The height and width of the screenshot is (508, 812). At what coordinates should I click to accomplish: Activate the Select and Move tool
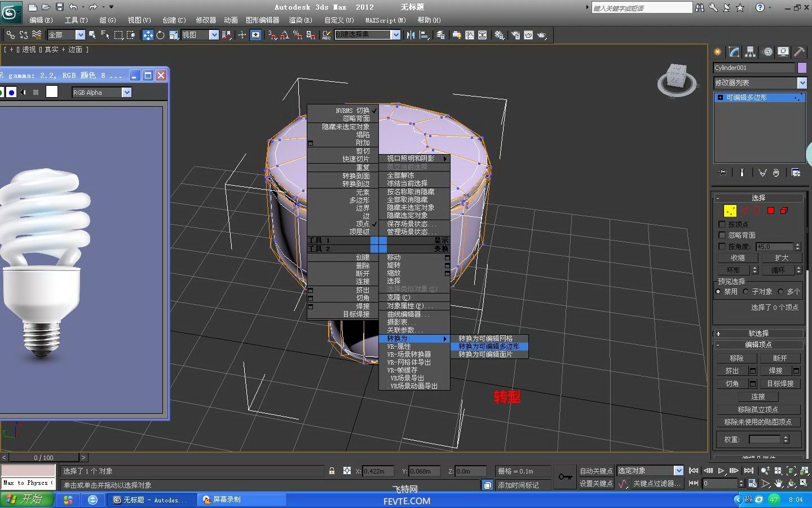(x=148, y=35)
